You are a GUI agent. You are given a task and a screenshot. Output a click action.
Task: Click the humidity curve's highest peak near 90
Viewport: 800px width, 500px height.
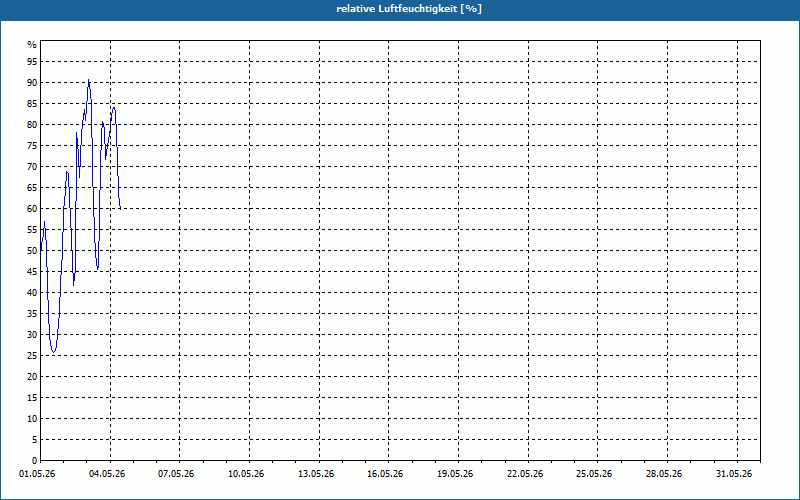pos(88,80)
